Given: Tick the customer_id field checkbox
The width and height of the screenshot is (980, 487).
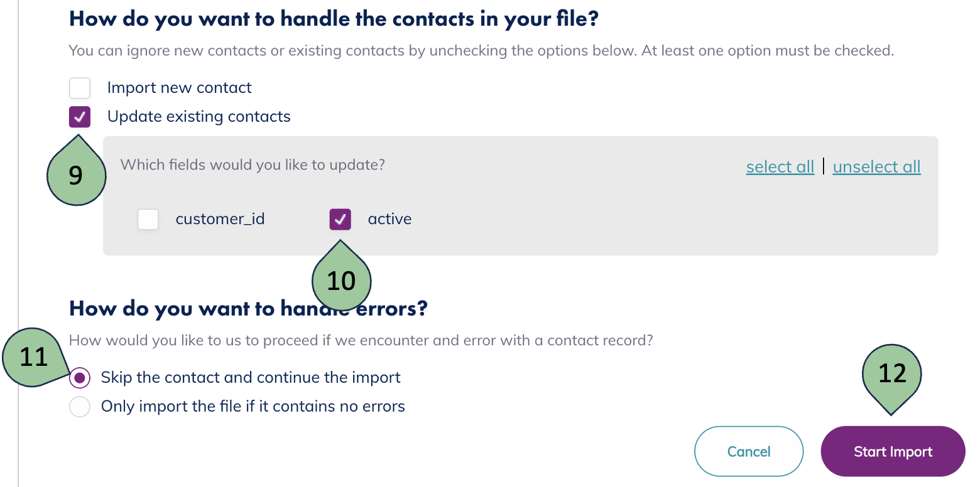Looking at the screenshot, I should (148, 220).
